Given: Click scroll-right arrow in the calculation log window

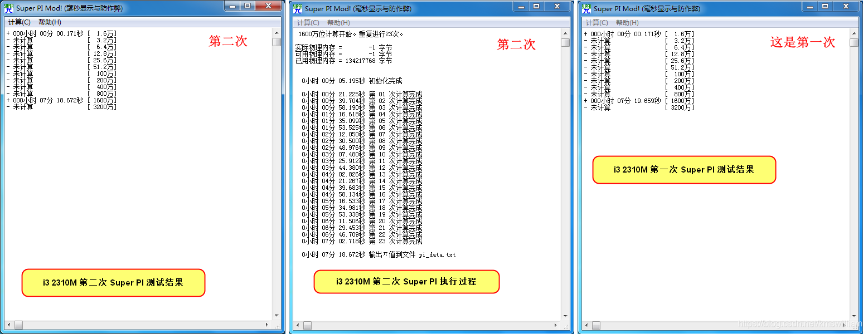Looking at the screenshot, I should click(556, 325).
